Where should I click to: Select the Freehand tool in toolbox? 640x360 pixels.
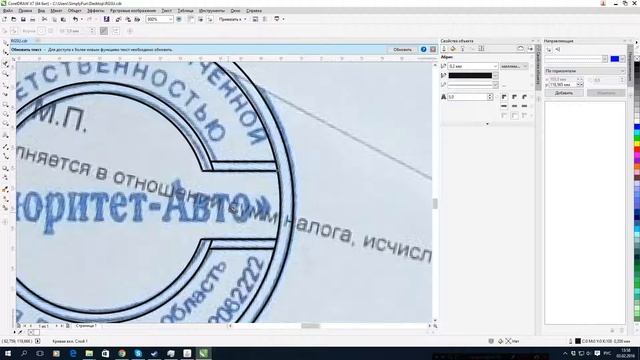coord(5,85)
